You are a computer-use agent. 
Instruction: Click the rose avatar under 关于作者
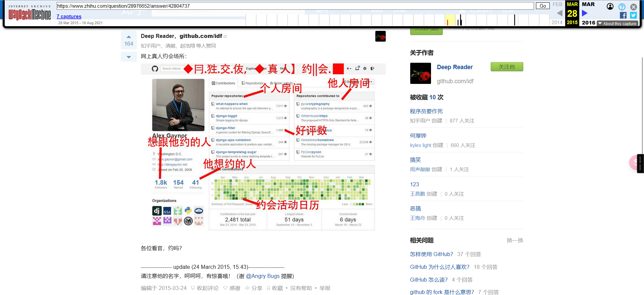pyautogui.click(x=421, y=73)
